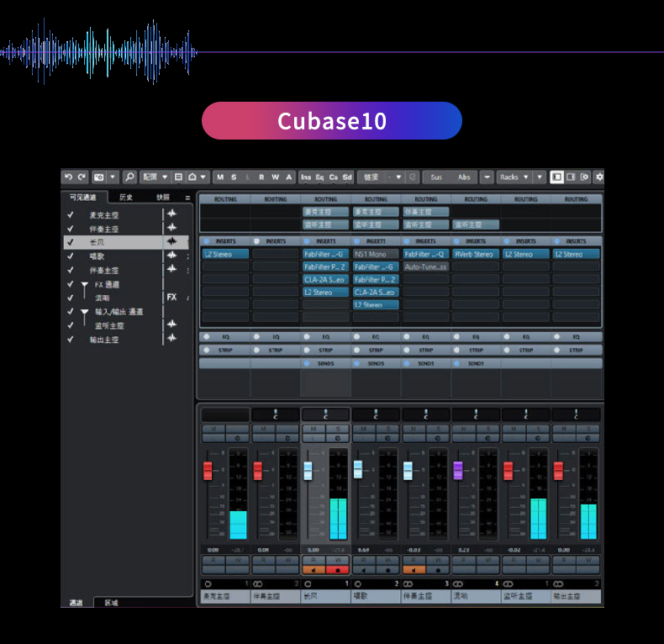Uncheck visibility of the 唱歌 channel
The height and width of the screenshot is (644, 664).
point(71,256)
